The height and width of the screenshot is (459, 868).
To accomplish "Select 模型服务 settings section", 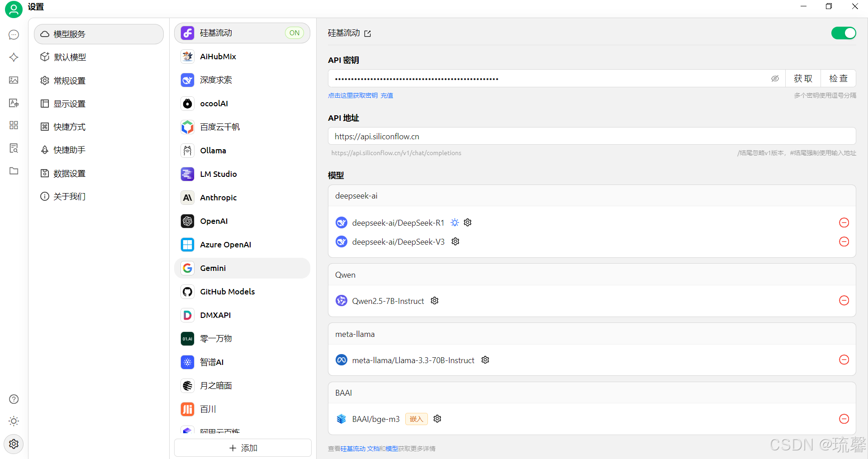I will click(99, 34).
